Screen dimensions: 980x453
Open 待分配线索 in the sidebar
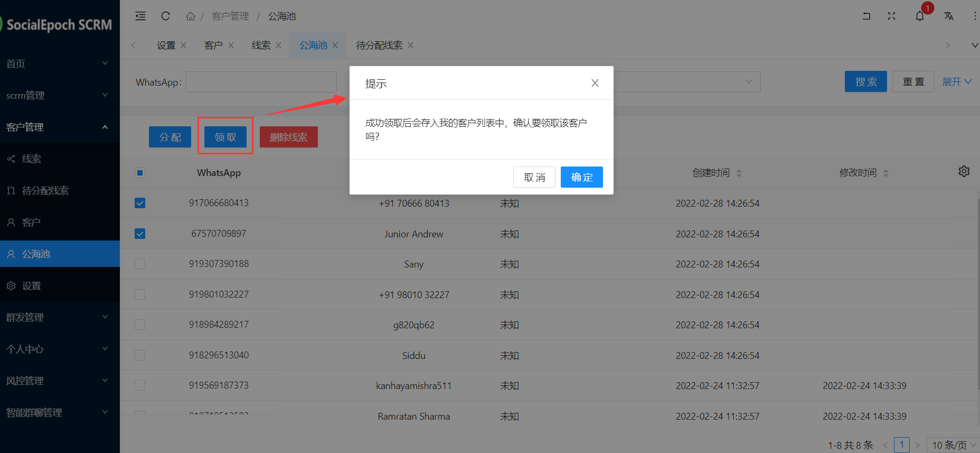coord(60,190)
